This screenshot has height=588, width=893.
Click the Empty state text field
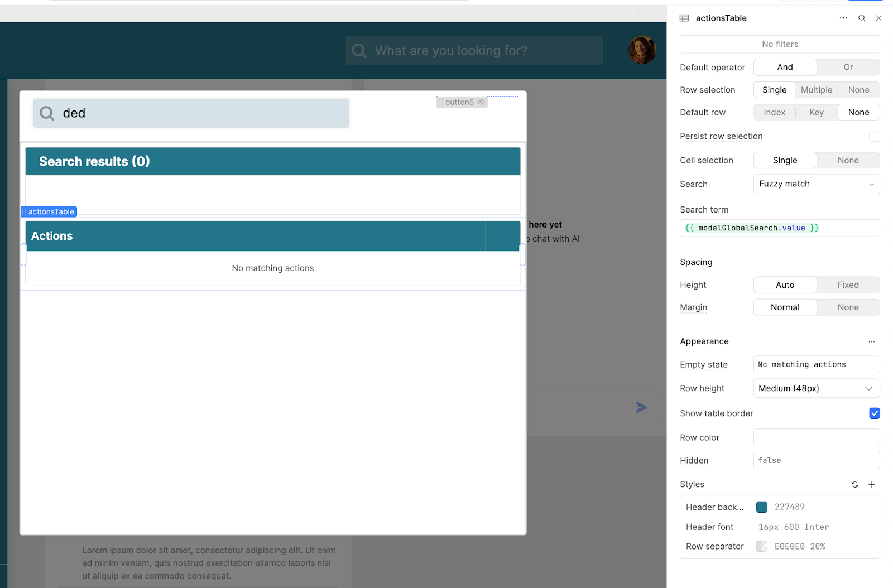816,364
